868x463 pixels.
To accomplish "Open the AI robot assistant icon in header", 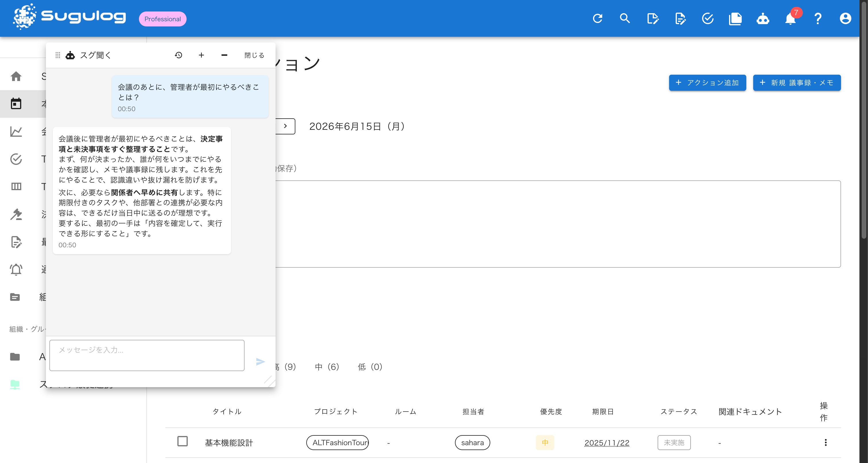I will (x=763, y=19).
